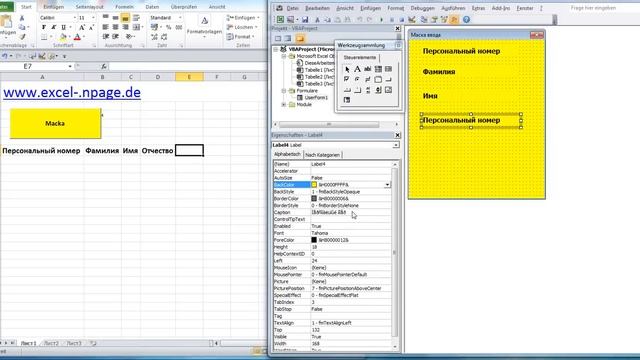Toggle Bold in the Excel ribbon
640x360 pixels.
click(x=44, y=27)
